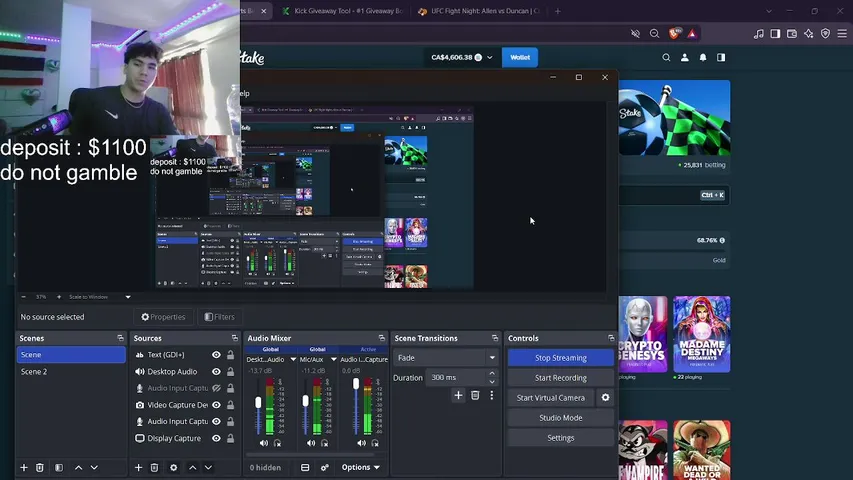Hide the Desktop Audio source
This screenshot has height=480, width=853.
[217, 372]
